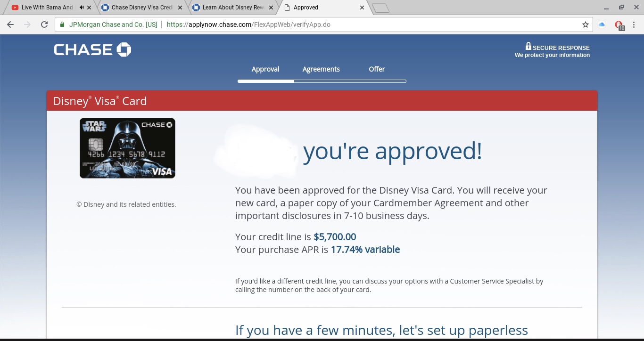Reload the page with refresh icon
The image size is (644, 341).
(44, 24)
